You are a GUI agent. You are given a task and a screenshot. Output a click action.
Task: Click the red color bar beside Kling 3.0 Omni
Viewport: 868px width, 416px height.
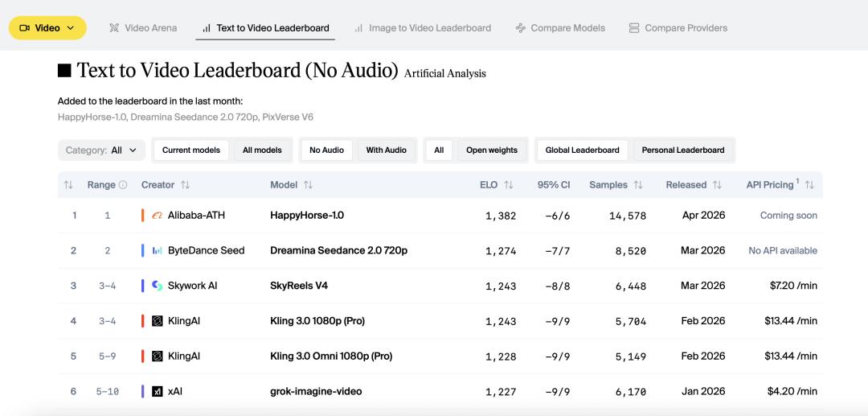click(142, 356)
